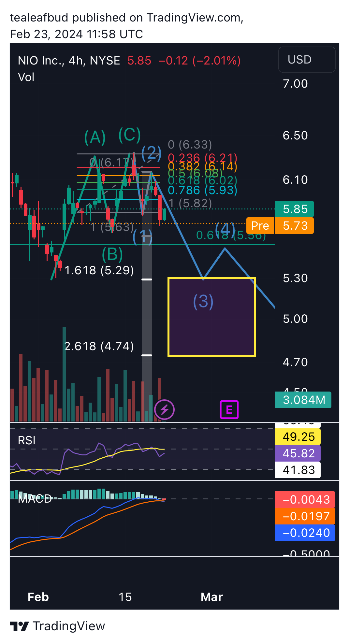Open the USD currency selector
The width and height of the screenshot is (349, 644).
(307, 60)
